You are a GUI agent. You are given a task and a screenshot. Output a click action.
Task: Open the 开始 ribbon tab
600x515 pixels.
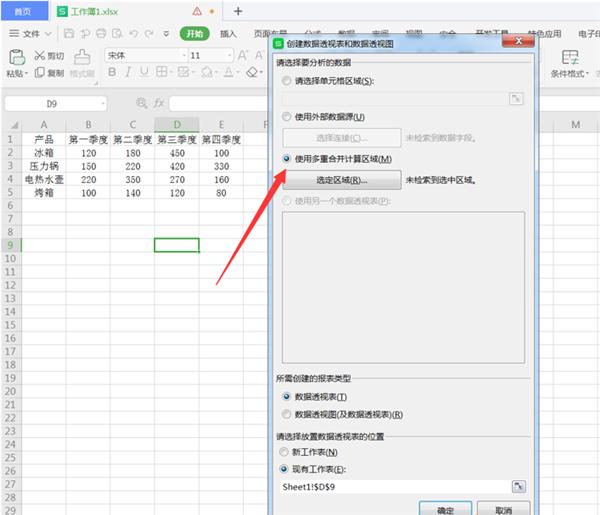click(x=195, y=34)
